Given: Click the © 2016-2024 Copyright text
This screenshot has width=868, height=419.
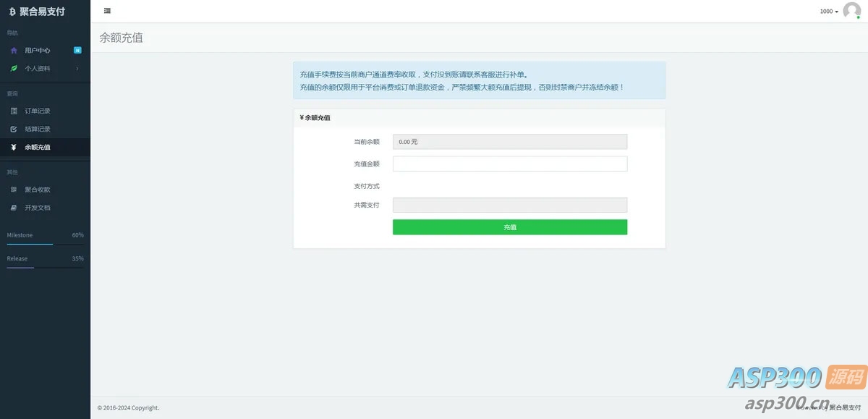Looking at the screenshot, I should tap(128, 407).
